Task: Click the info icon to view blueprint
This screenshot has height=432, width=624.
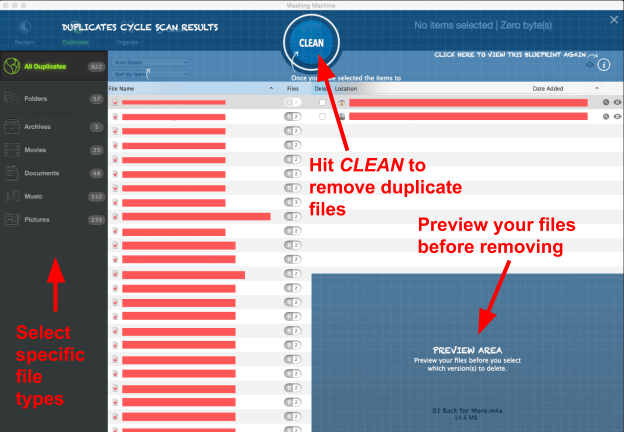Action: 604,65
